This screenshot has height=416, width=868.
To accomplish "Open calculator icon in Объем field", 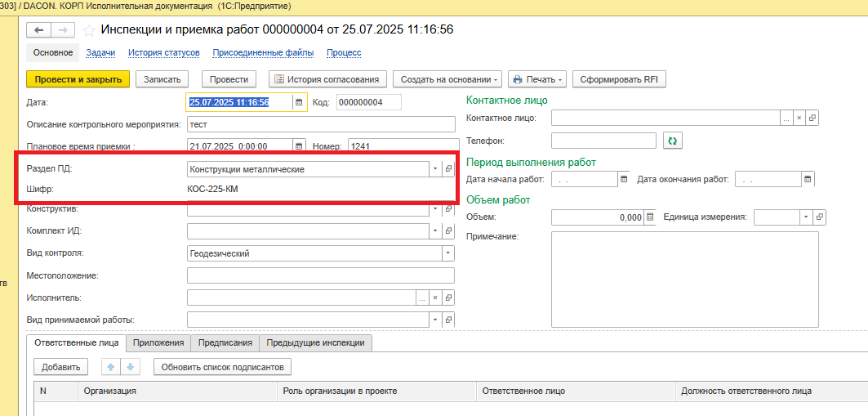I will pos(650,217).
